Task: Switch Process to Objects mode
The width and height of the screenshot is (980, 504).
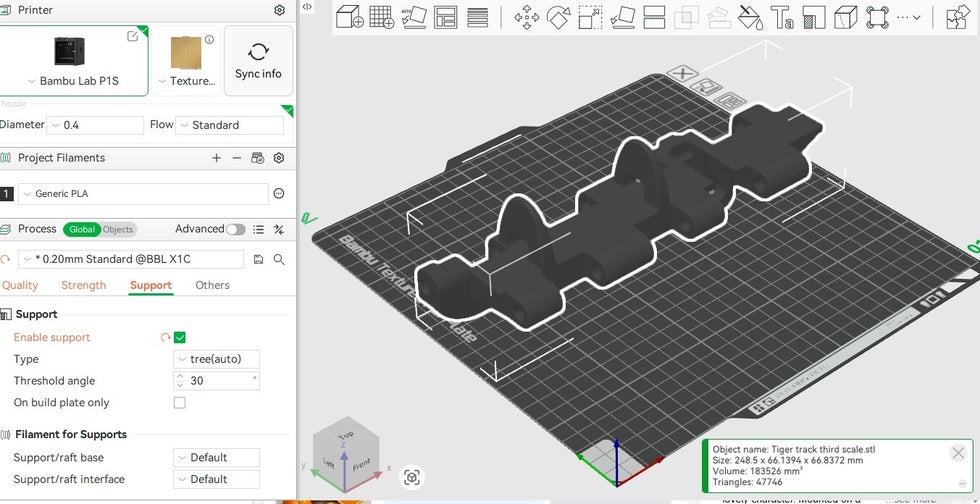Action: tap(118, 229)
